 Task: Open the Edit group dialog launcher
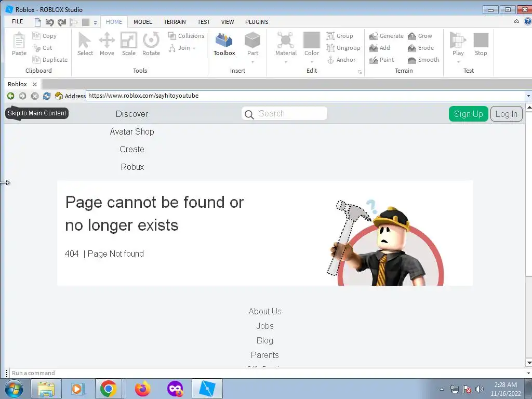coord(360,72)
